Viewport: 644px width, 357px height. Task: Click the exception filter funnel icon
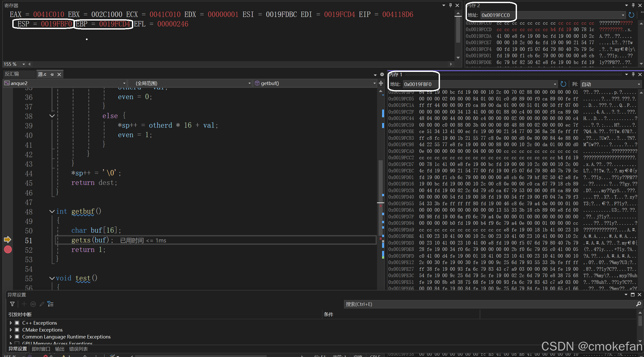[12, 304]
